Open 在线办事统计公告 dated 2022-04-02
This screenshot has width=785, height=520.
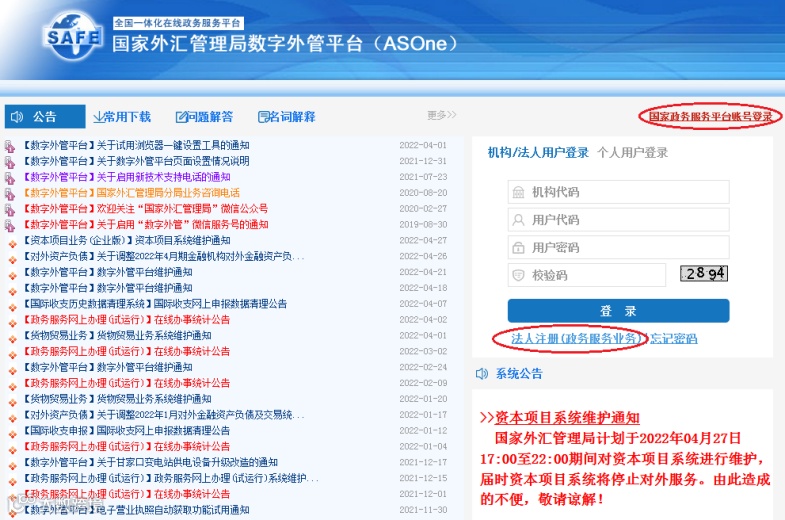pos(127,319)
